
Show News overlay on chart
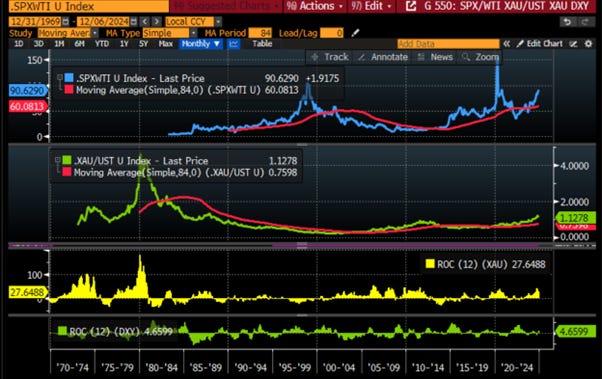click(x=435, y=57)
